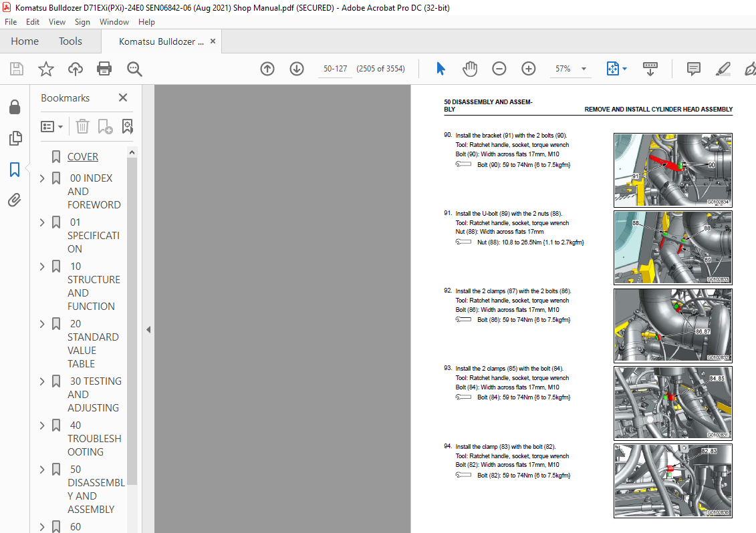
Task: Open the attachments paperclip panel
Action: click(x=15, y=200)
